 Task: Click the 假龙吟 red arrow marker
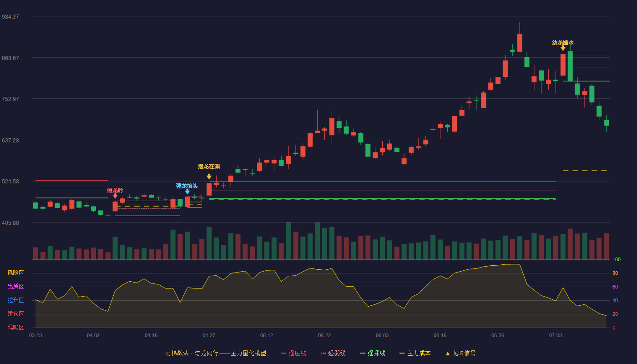(115, 196)
